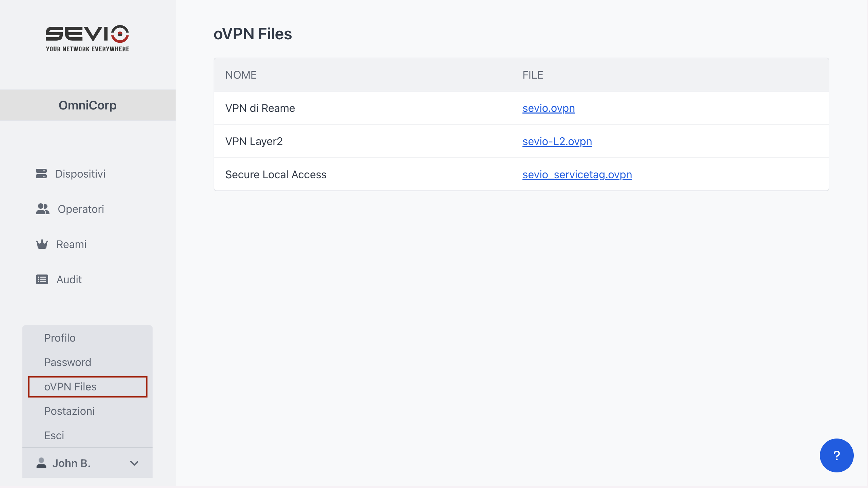This screenshot has width=868, height=488.
Task: Open the blue help question button
Action: 836,455
